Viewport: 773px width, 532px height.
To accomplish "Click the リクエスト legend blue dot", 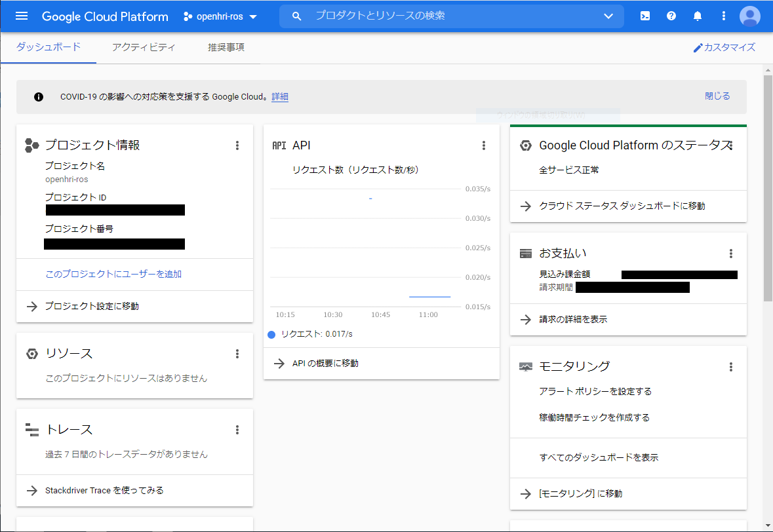I will [x=271, y=335].
